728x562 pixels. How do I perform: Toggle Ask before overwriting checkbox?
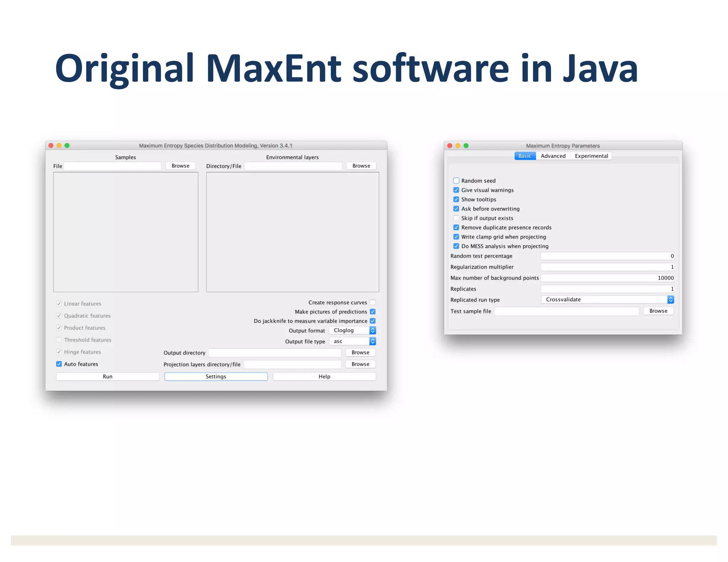click(456, 209)
